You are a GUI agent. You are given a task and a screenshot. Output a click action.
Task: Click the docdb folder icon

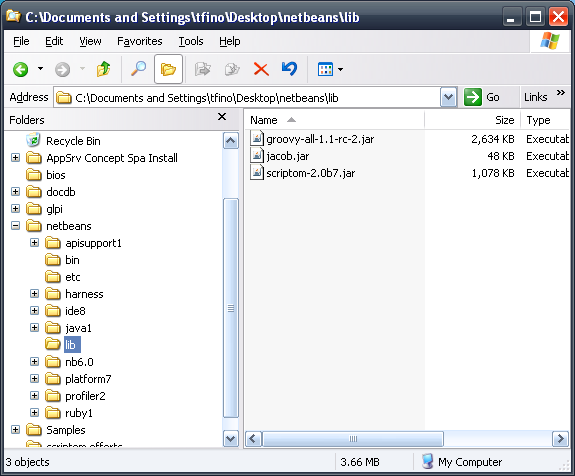pyautogui.click(x=34, y=191)
